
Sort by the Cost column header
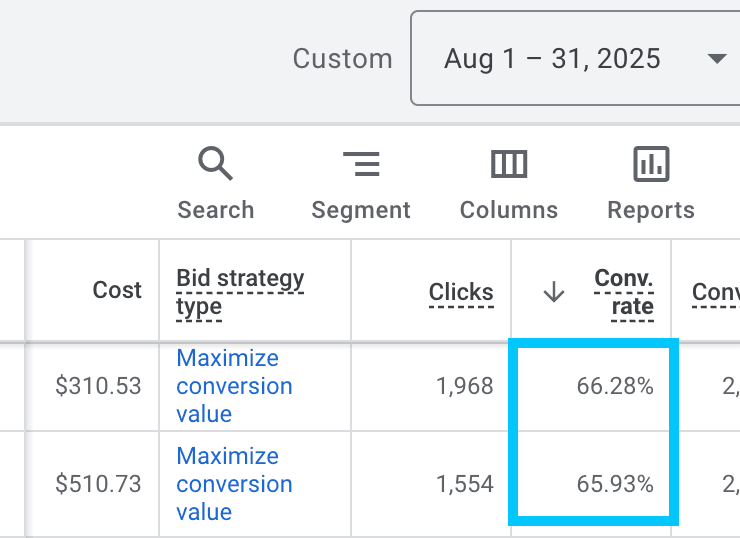click(x=117, y=290)
